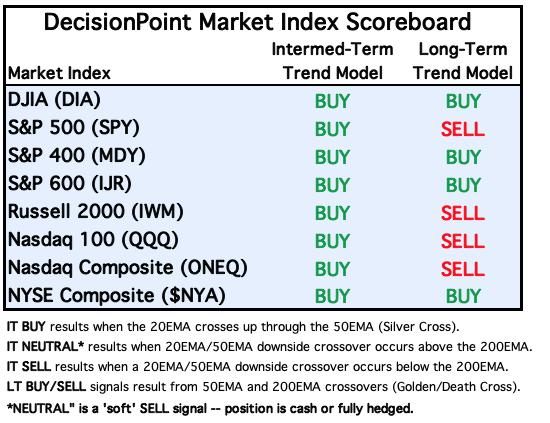Click the long-term BUY signal for DJIA
Viewport: 550px width, 423px height.
pos(463,101)
